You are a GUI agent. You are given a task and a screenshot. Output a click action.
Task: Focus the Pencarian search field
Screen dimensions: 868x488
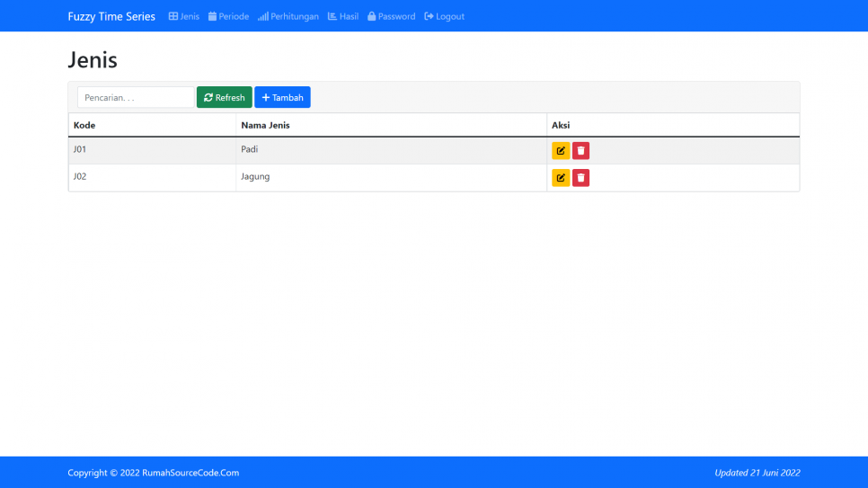tap(135, 97)
